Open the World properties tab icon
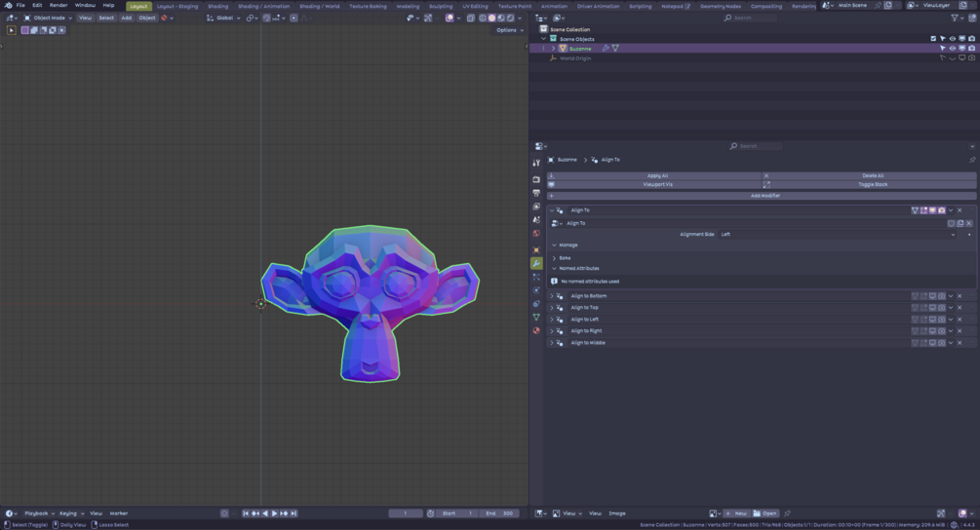980x530 pixels. pos(536,234)
